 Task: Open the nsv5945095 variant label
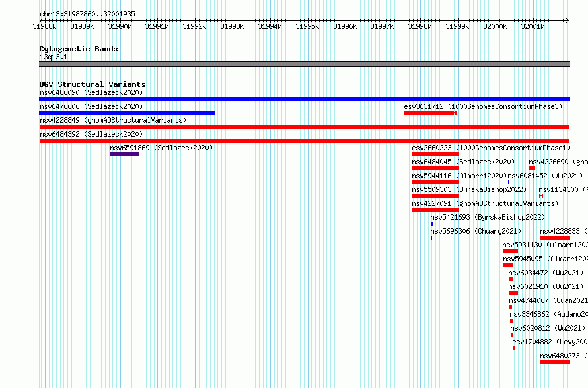(545, 259)
